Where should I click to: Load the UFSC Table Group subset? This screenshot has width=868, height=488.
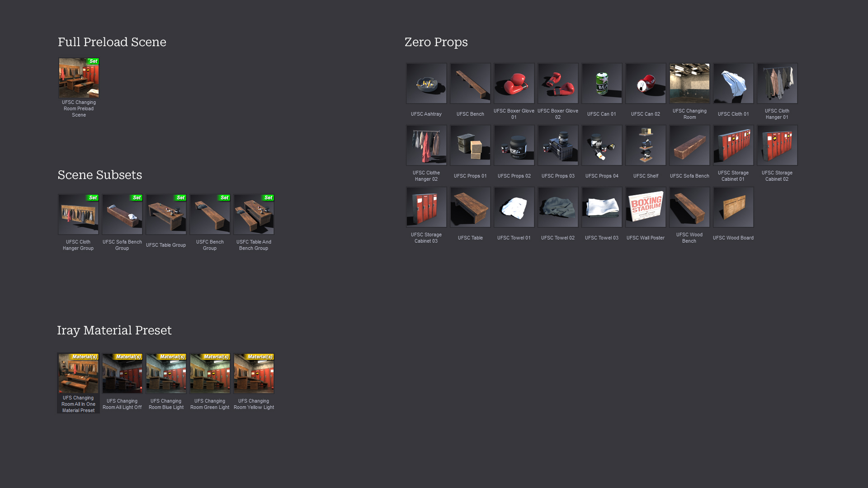tap(166, 214)
